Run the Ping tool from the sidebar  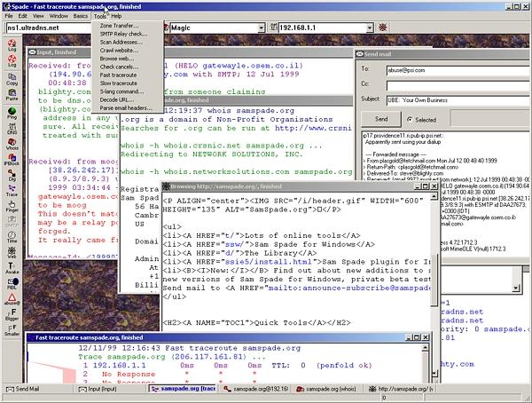tap(12, 113)
